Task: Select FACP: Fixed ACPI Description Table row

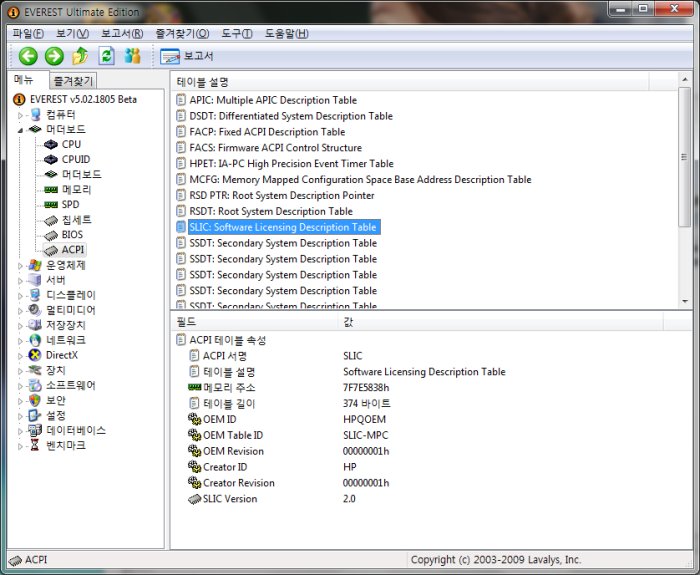Action: click(260, 132)
